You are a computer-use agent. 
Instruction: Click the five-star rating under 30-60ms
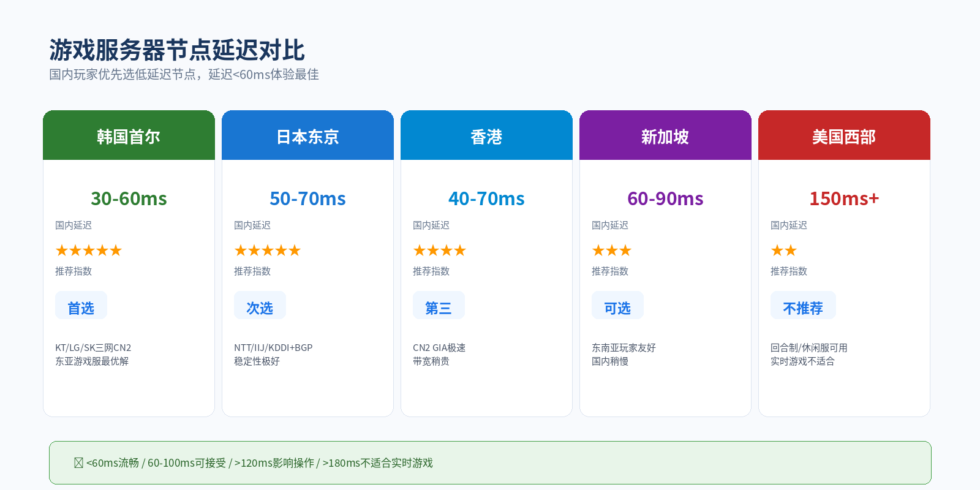coord(89,251)
